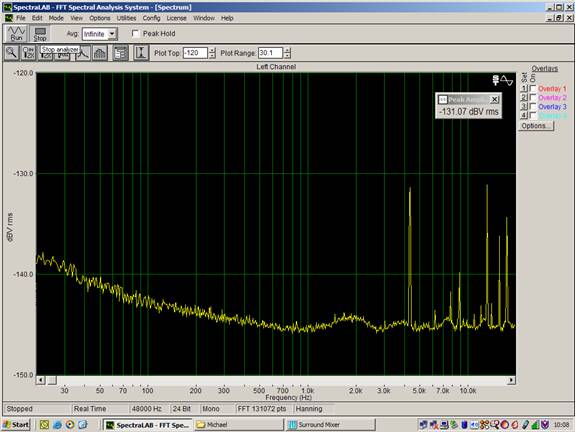Screen dimensions: 575x432
Task: Click the vertical autoscale icon
Action: [x=141, y=53]
